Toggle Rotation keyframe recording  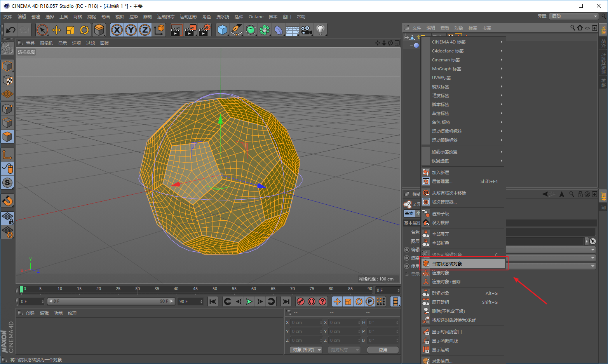pos(359,301)
